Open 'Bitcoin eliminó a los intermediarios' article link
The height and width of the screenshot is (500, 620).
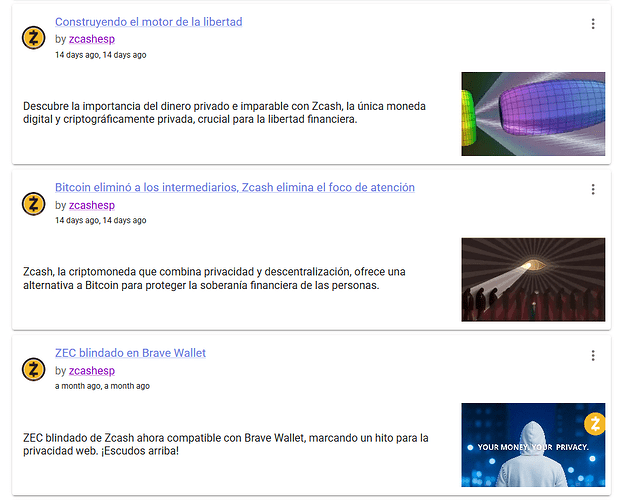(234, 187)
